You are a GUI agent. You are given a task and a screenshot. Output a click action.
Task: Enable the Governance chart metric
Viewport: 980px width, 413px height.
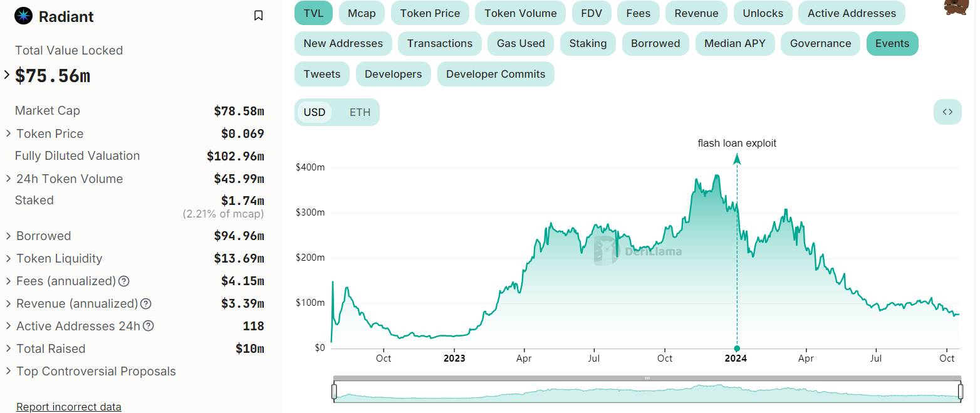point(820,44)
